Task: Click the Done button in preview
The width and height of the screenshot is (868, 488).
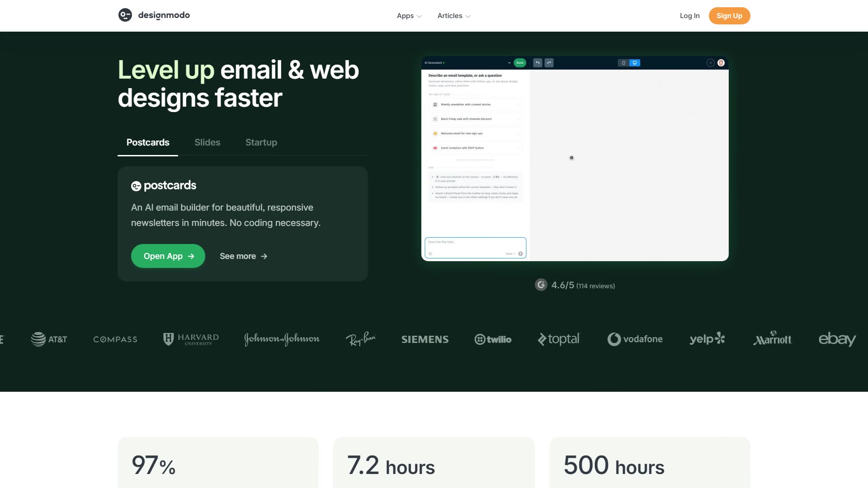Action: click(x=520, y=63)
